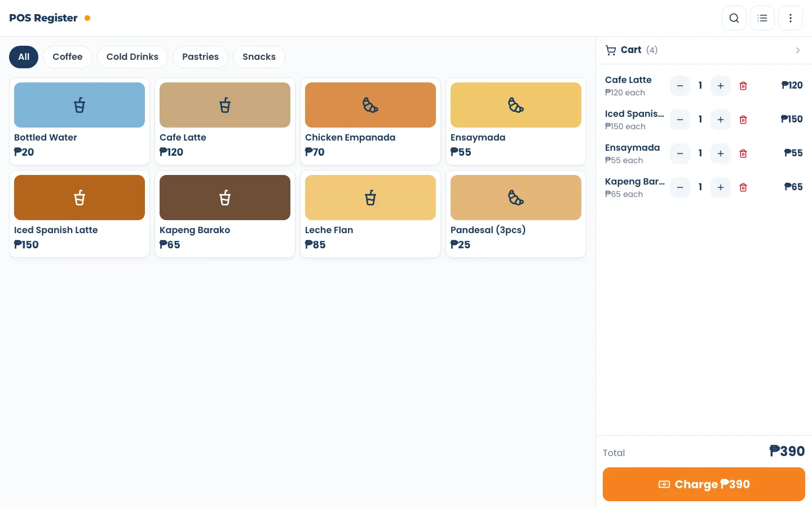The image size is (812, 508).
Task: Click the Bottled Water product name
Action: [x=46, y=138]
